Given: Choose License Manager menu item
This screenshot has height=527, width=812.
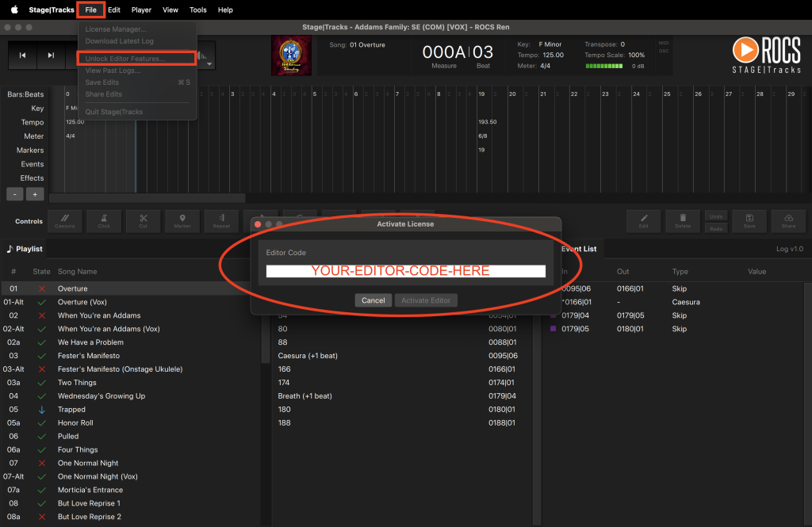Looking at the screenshot, I should click(x=136, y=29).
